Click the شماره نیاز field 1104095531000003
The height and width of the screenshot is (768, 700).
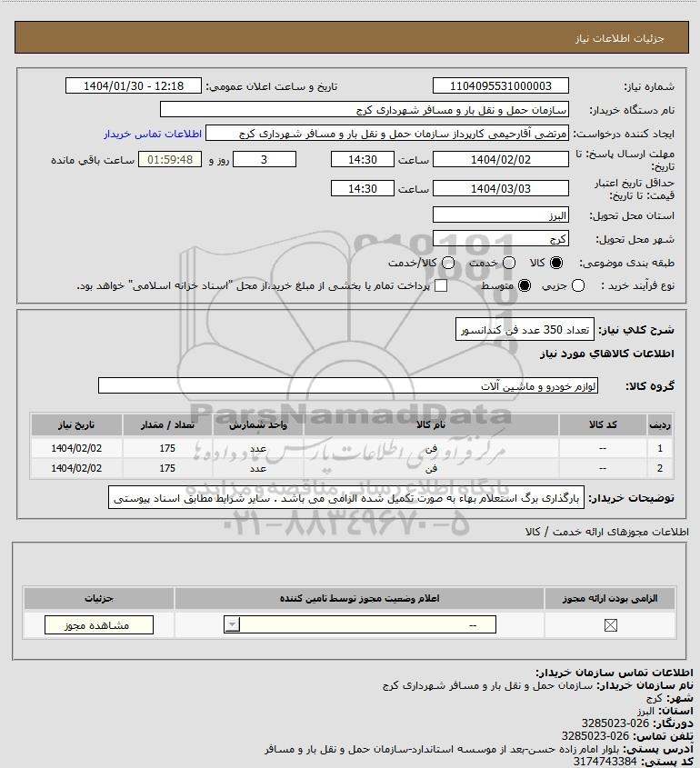[501, 85]
